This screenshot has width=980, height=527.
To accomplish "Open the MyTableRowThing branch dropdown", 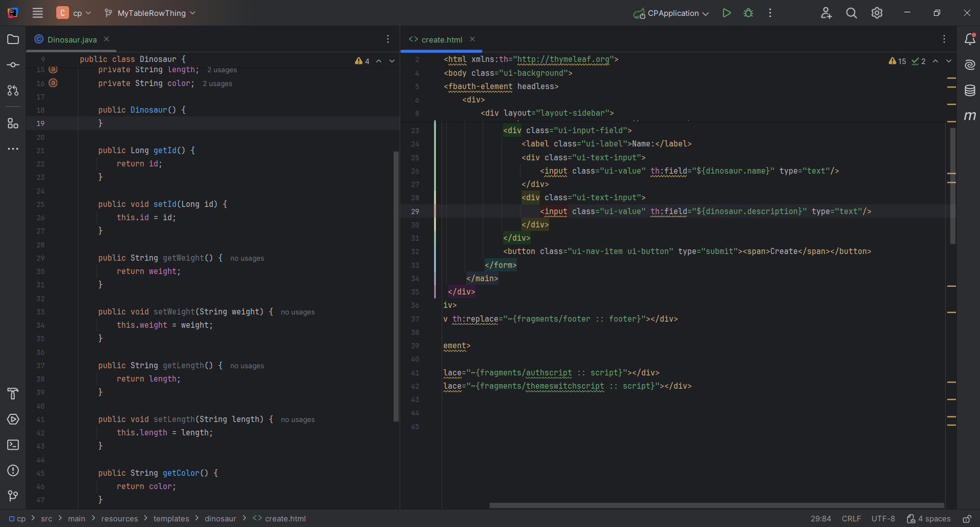I will coord(149,13).
